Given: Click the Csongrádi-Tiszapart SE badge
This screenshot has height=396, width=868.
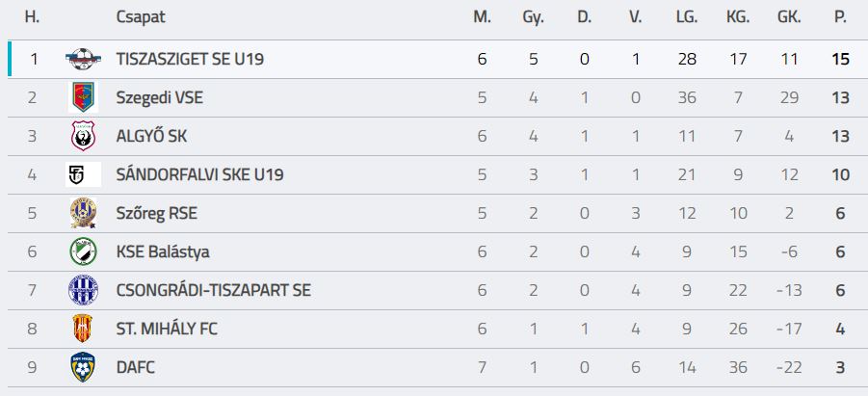Looking at the screenshot, I should [x=83, y=290].
